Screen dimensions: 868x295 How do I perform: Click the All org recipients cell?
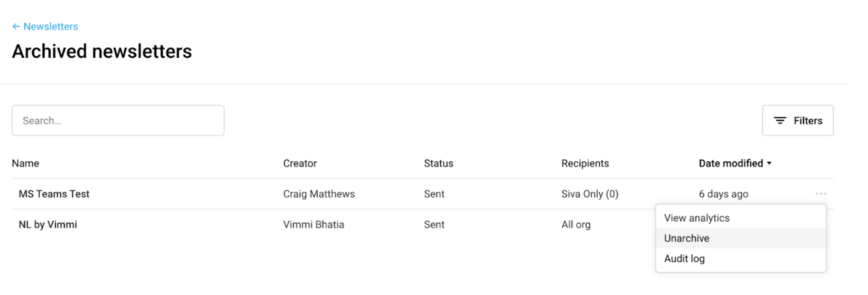(x=576, y=225)
